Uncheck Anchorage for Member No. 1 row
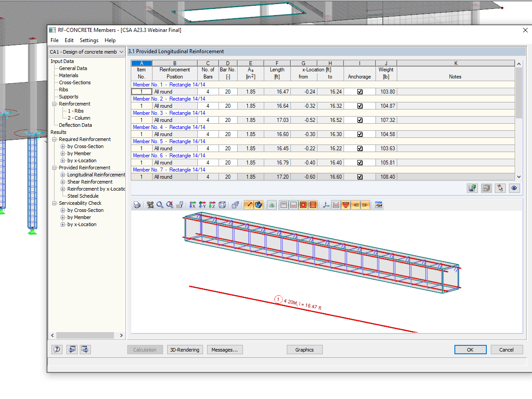This screenshot has width=532, height=399. [360, 92]
